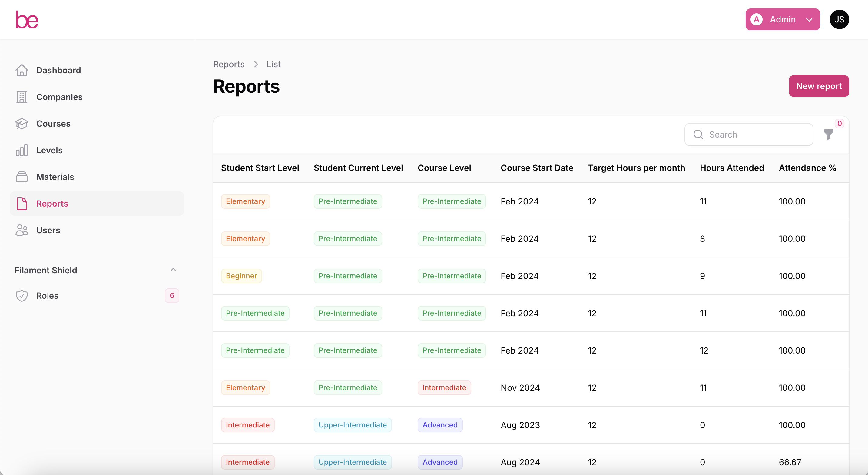Screen dimensions: 868x475
Task: Click the filter count badge showing 0
Action: pos(839,123)
